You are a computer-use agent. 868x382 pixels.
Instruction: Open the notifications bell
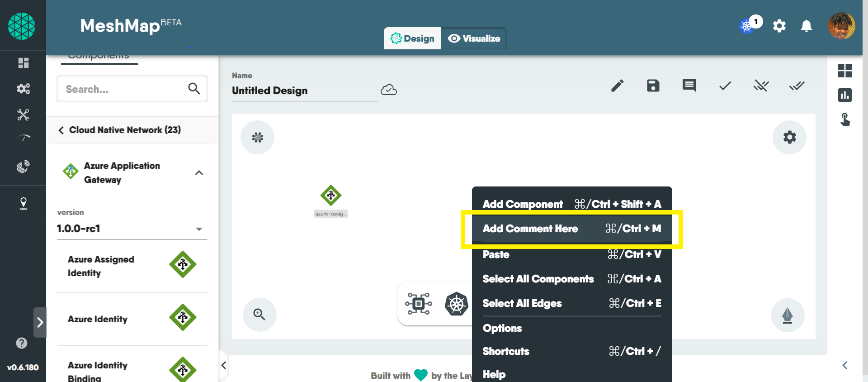pos(806,26)
